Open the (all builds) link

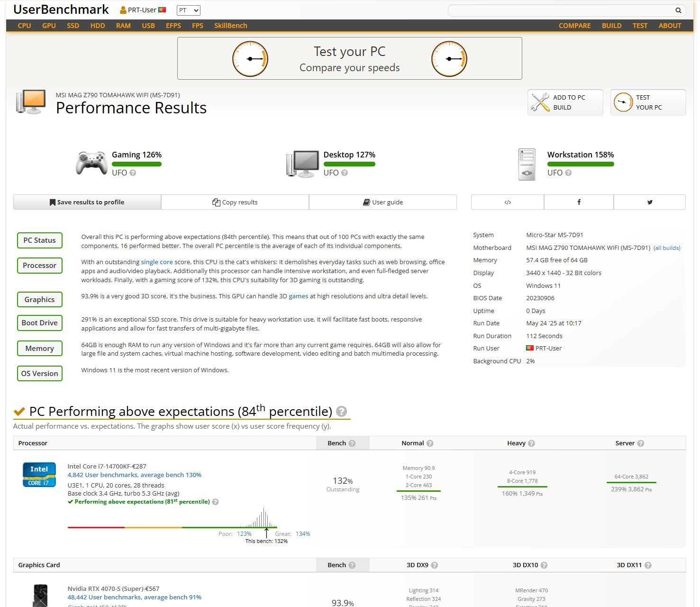pos(667,248)
